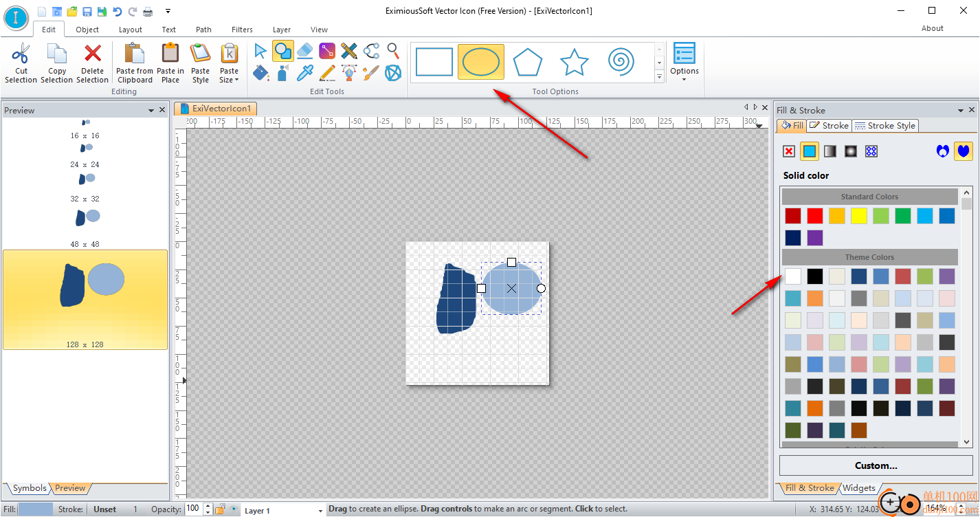Screen dimensions: 980x517
Task: Click the blue Save floppy icon
Action: tap(87, 11)
